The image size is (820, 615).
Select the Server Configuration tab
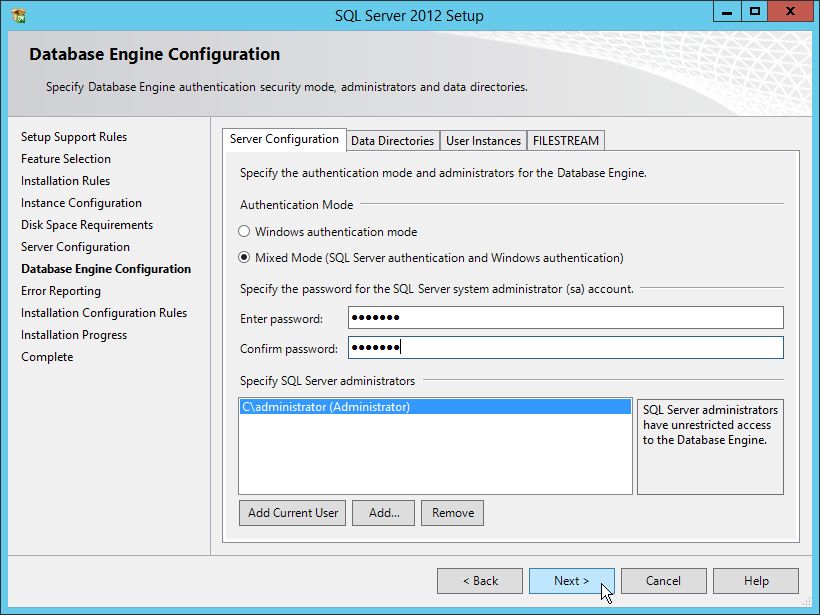tap(284, 140)
